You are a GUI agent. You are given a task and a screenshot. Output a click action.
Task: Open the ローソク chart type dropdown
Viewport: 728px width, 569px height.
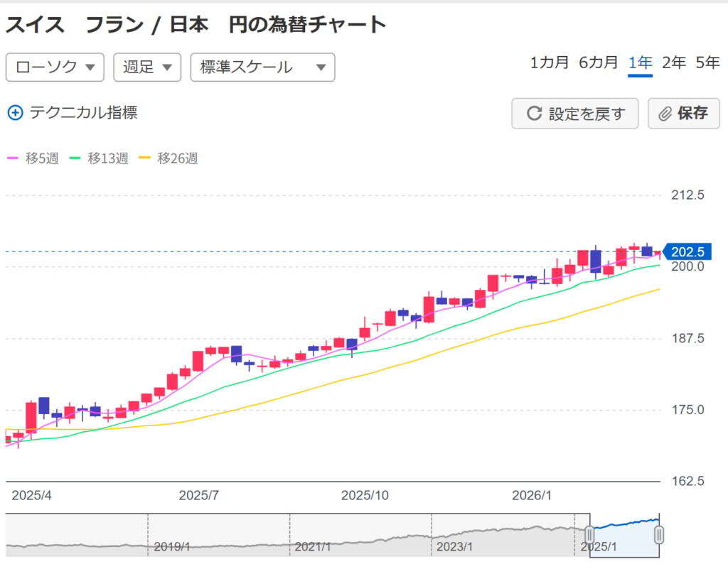click(55, 67)
